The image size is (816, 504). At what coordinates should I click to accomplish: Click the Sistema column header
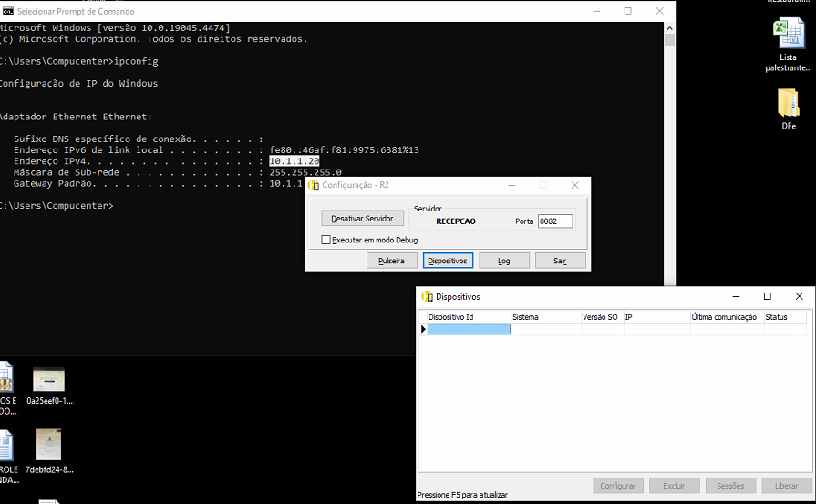(545, 317)
